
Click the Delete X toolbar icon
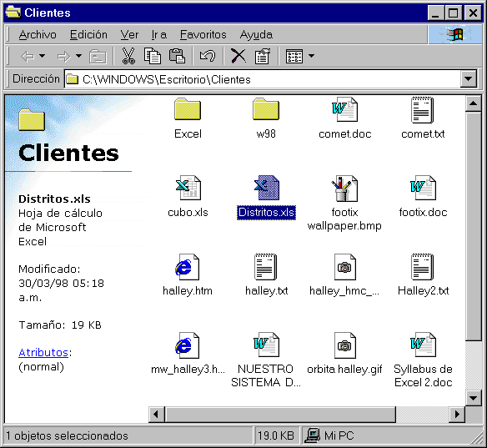238,56
